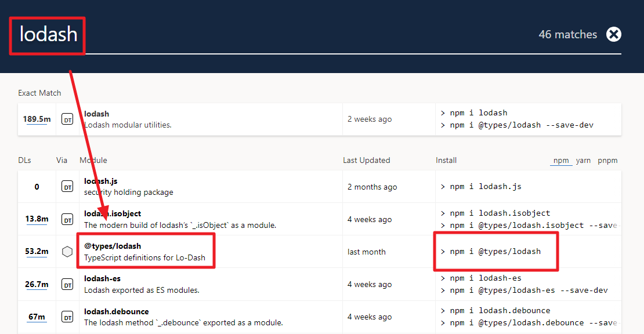Open the lodash module page

(96, 114)
